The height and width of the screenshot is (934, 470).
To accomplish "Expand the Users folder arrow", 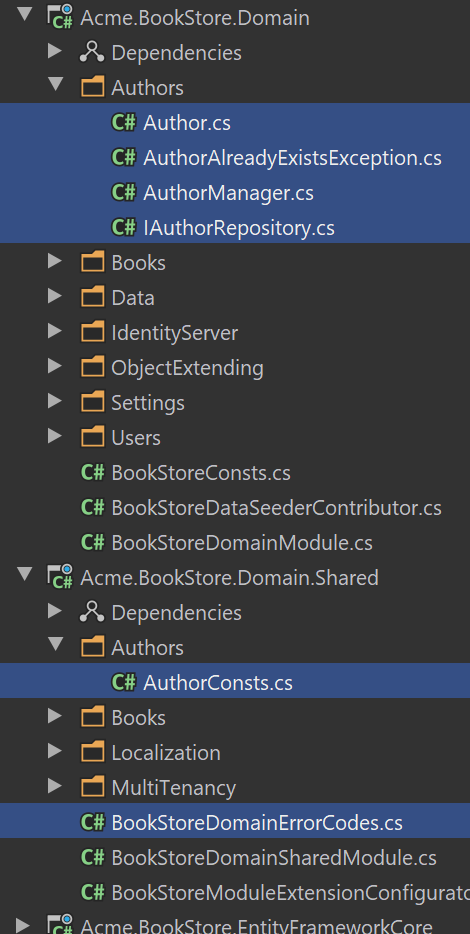I will [55, 436].
